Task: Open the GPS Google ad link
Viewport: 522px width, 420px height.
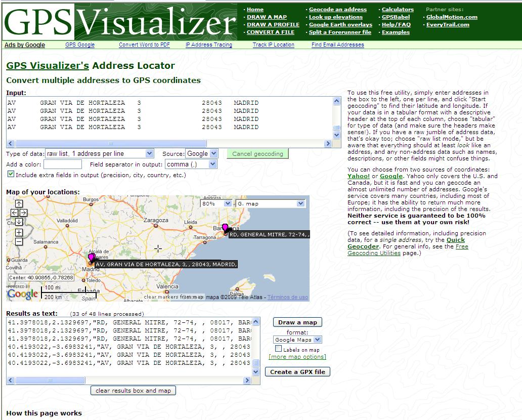Action: pyautogui.click(x=80, y=45)
